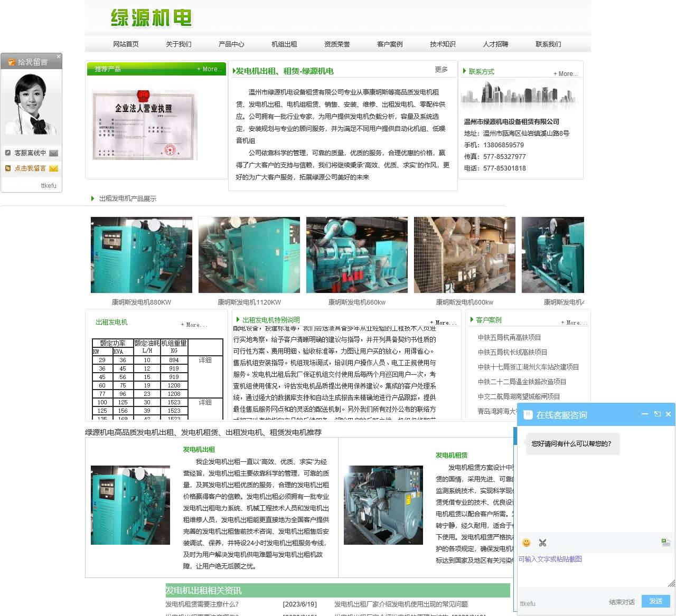The width and height of the screenshot is (676, 616).
Task: Click ttkefu link in 给我留言 panel
Action: [x=49, y=186]
